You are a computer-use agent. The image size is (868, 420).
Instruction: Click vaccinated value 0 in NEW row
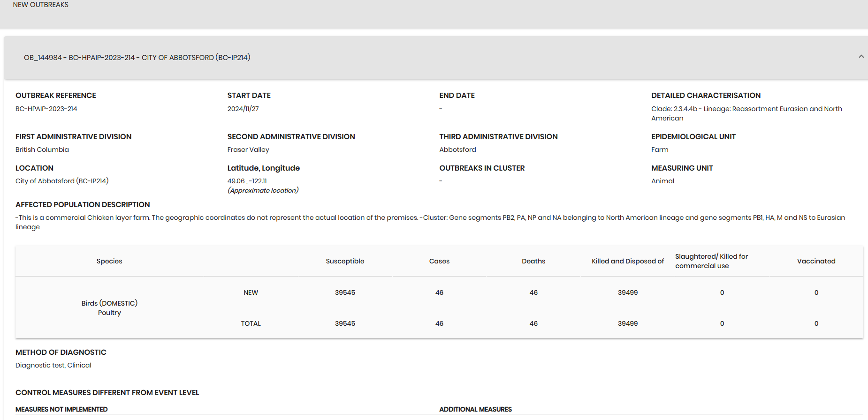click(816, 292)
